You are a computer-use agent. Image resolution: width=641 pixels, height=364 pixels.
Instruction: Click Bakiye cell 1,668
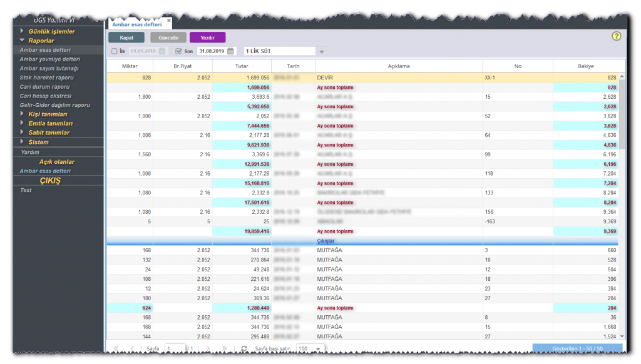(x=586, y=327)
